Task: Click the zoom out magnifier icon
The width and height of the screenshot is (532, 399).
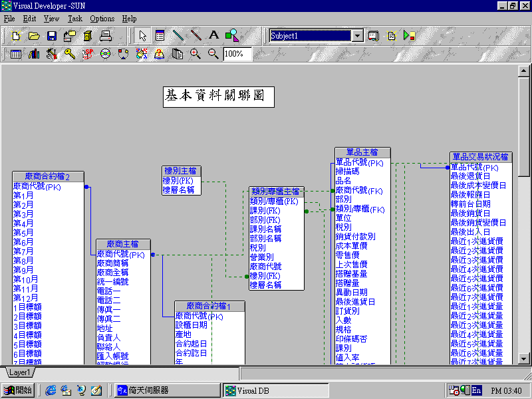Action: [x=213, y=54]
